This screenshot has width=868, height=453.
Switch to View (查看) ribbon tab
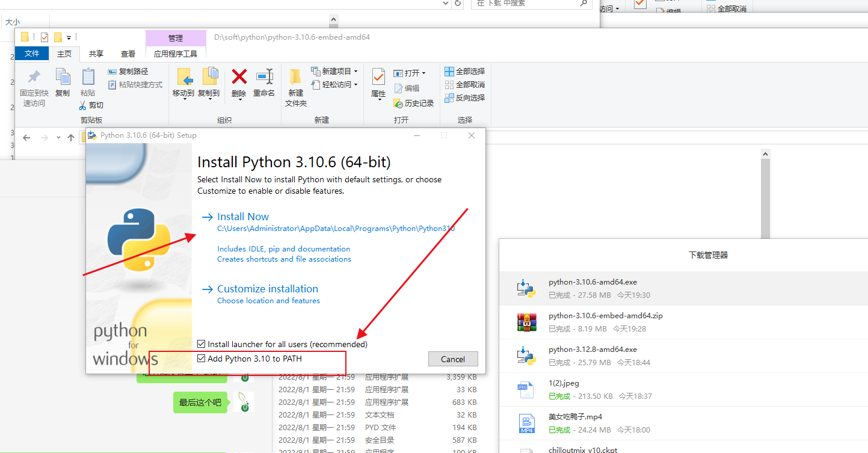point(128,54)
